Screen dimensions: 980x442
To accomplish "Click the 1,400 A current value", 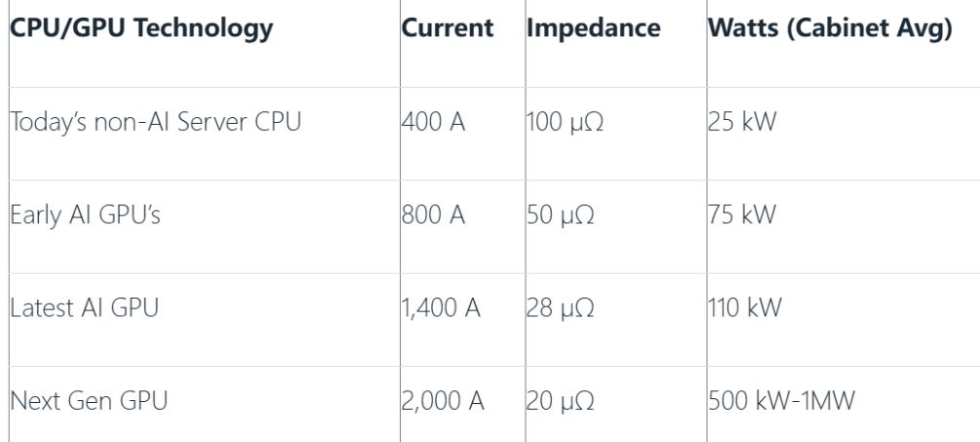I will point(441,307).
